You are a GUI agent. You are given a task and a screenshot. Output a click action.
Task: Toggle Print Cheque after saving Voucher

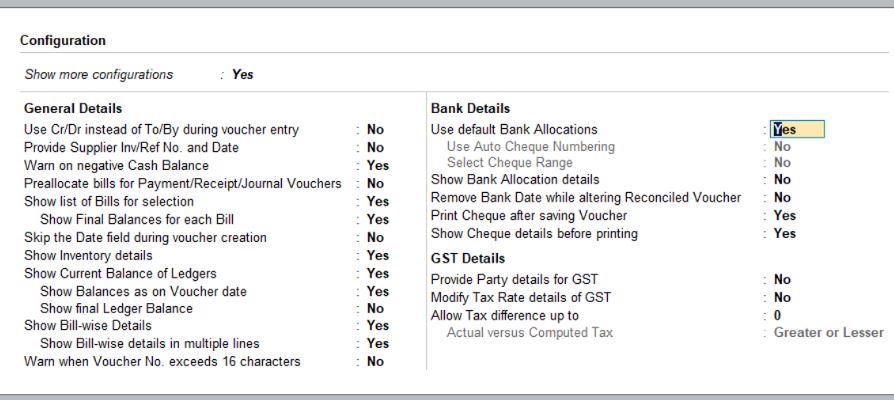pyautogui.click(x=785, y=216)
